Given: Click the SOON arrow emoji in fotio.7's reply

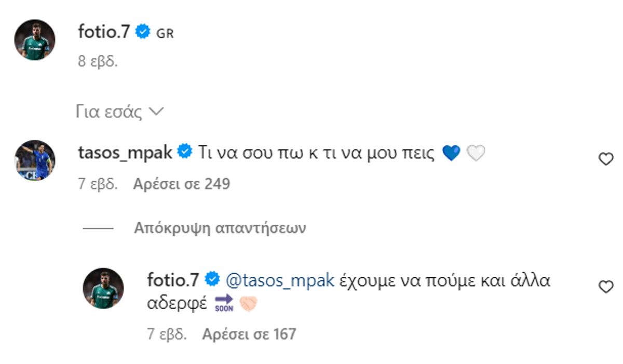Looking at the screenshot, I should pos(224,301).
